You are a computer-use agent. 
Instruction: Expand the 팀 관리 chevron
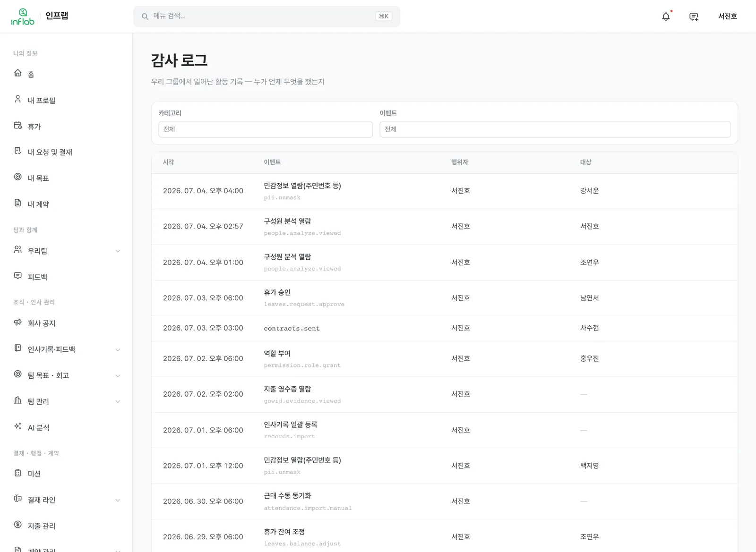click(118, 401)
